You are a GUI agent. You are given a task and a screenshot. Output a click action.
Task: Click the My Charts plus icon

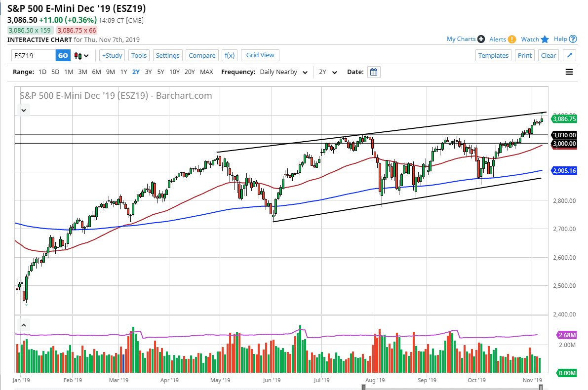[x=480, y=39]
